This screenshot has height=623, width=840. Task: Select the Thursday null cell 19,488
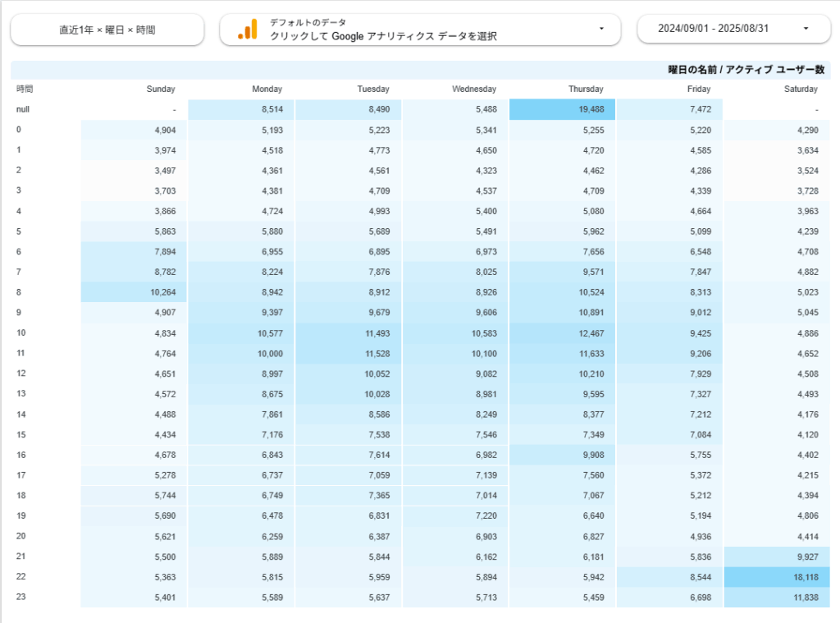click(562, 109)
